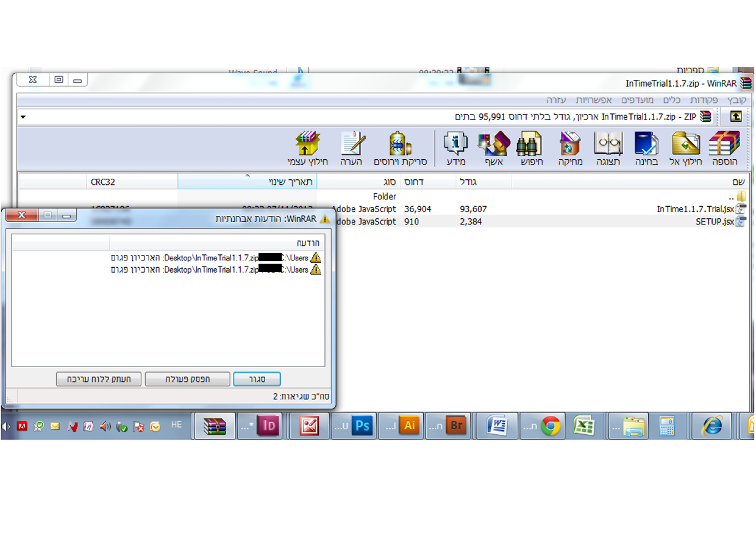Start סריקת וירוסים virus scan icon

(x=400, y=148)
